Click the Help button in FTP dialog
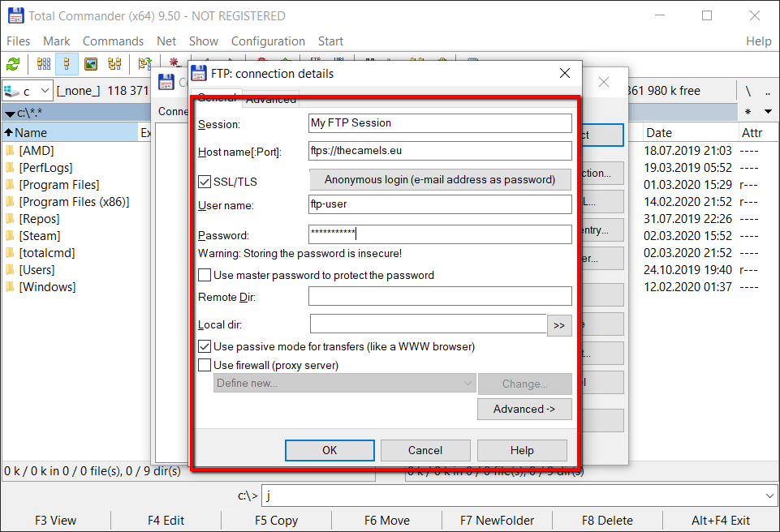Image resolution: width=780 pixels, height=532 pixels. click(522, 450)
